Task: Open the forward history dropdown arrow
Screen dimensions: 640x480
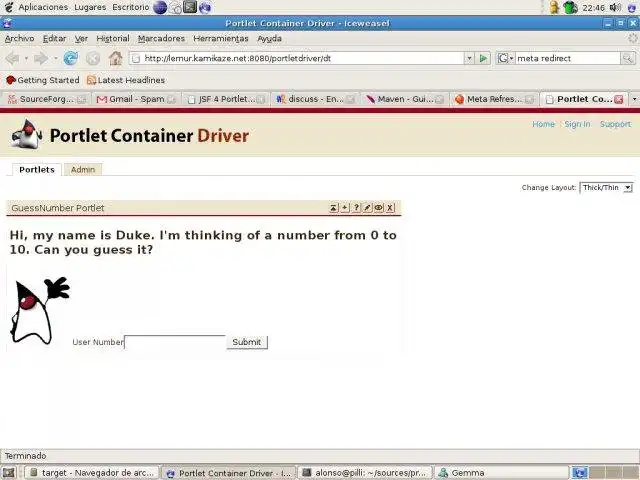Action: point(55,58)
